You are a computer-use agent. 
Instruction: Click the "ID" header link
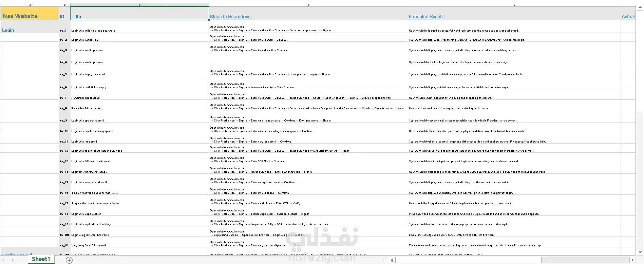62,16
